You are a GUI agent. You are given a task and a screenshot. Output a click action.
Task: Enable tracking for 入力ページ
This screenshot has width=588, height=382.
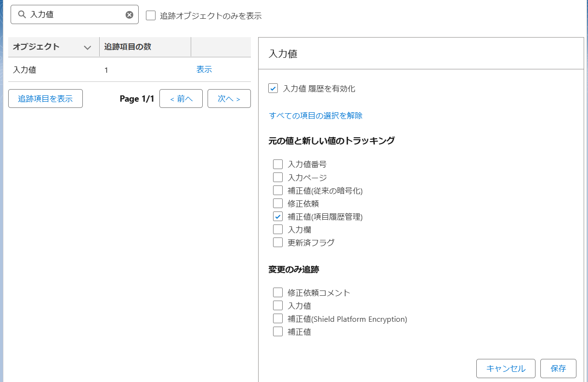278,177
